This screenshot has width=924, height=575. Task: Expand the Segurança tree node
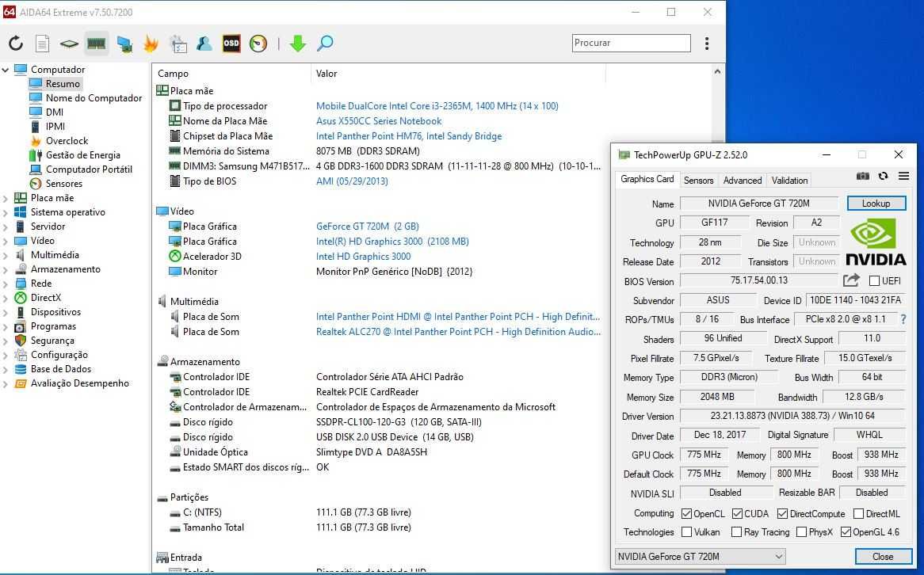point(6,341)
